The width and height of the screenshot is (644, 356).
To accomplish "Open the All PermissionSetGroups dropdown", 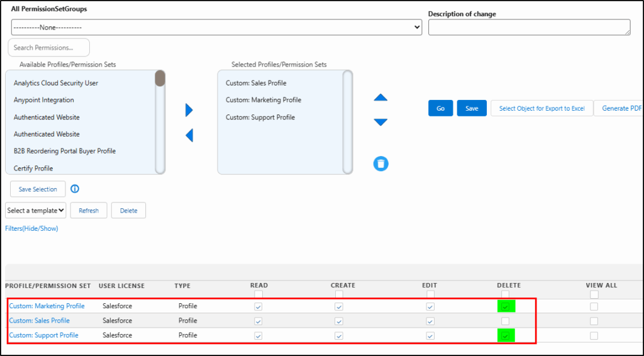I will click(x=216, y=28).
